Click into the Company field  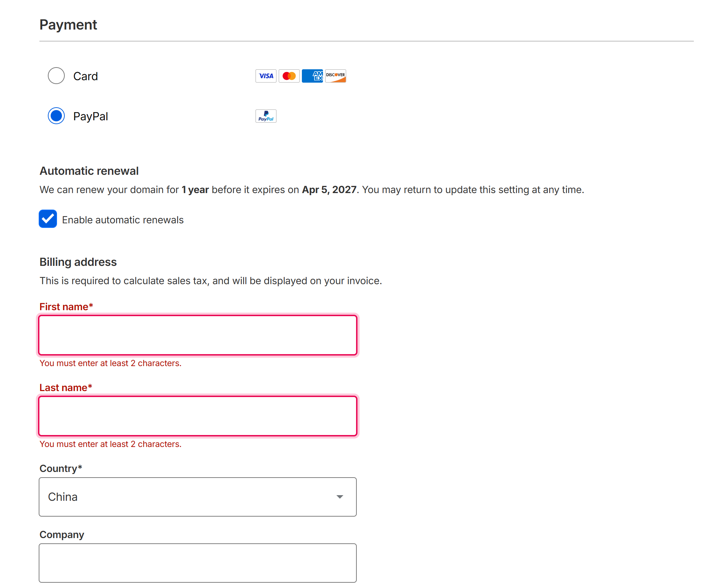(x=197, y=563)
